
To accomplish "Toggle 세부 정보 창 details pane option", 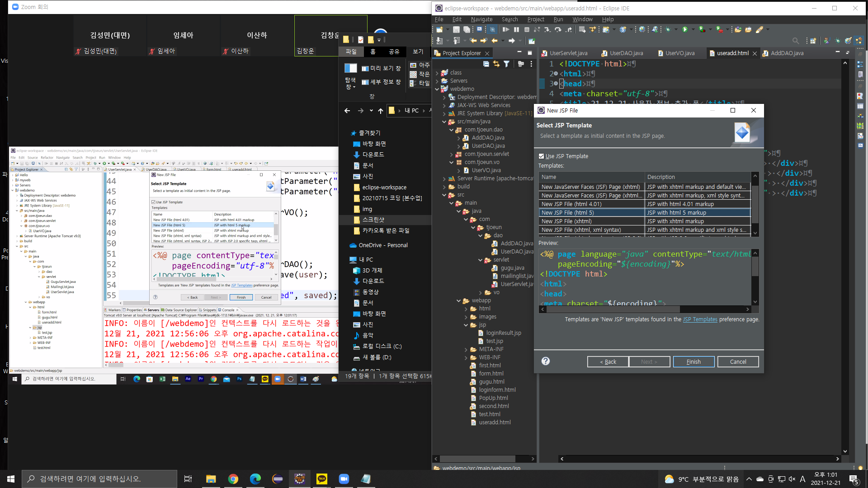I will coord(381,82).
